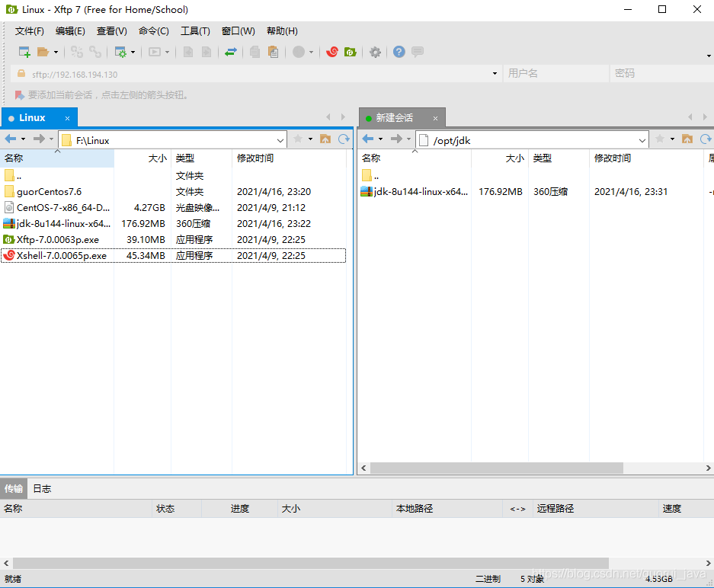Select the guorCentos7.6 folder
Image resolution: width=714 pixels, height=588 pixels.
[50, 192]
